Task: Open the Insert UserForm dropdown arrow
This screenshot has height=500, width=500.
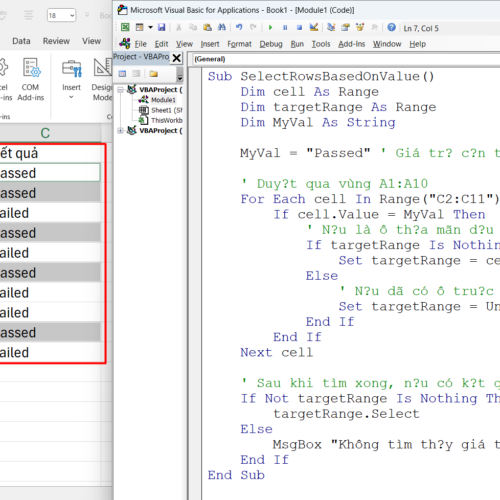Action: click(x=150, y=27)
